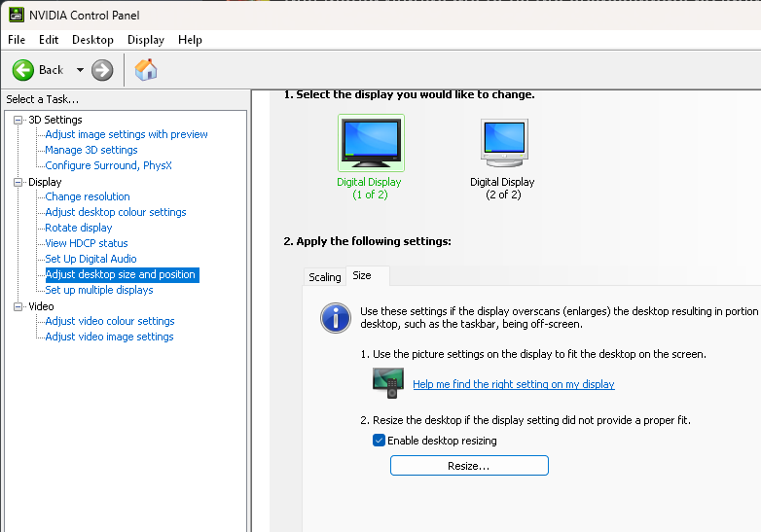Open Manage 3D settings

91,150
